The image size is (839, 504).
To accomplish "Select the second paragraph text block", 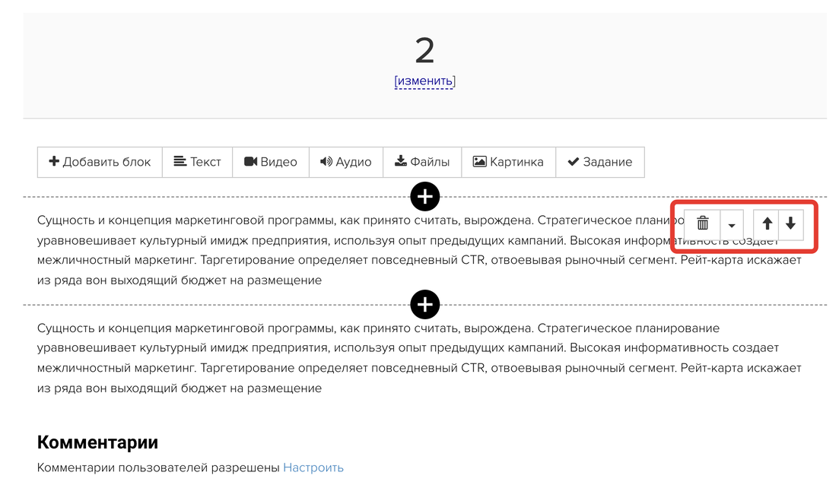I will 419,358.
